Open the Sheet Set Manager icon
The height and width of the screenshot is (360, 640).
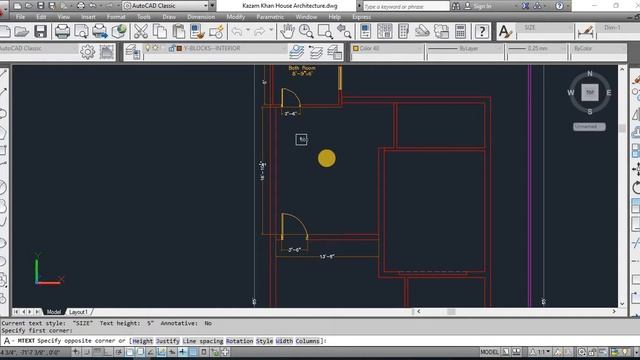[422, 31]
